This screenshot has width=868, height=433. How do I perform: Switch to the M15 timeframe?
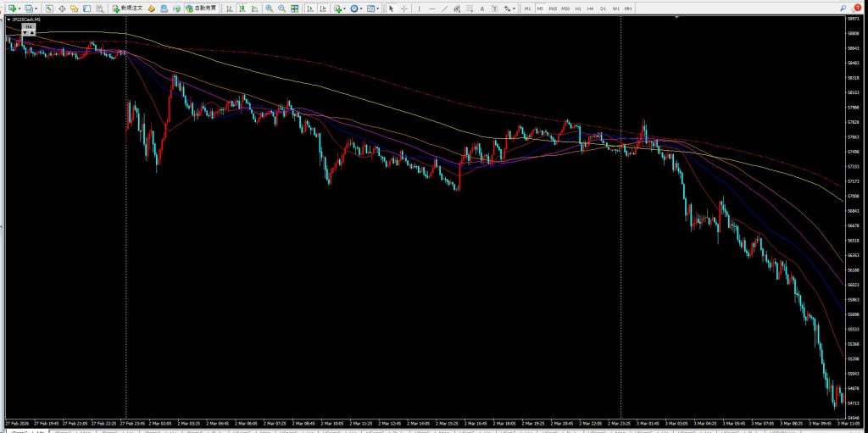[x=553, y=8]
